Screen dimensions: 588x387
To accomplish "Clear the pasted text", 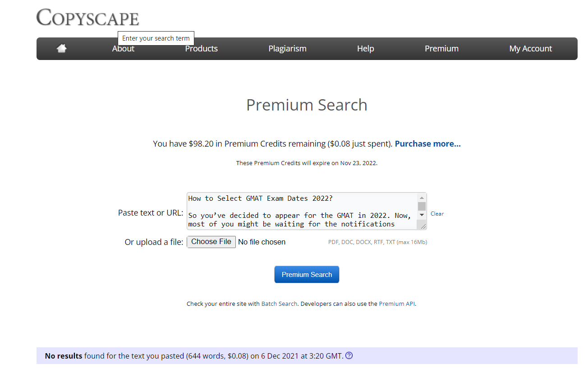I will pyautogui.click(x=437, y=214).
